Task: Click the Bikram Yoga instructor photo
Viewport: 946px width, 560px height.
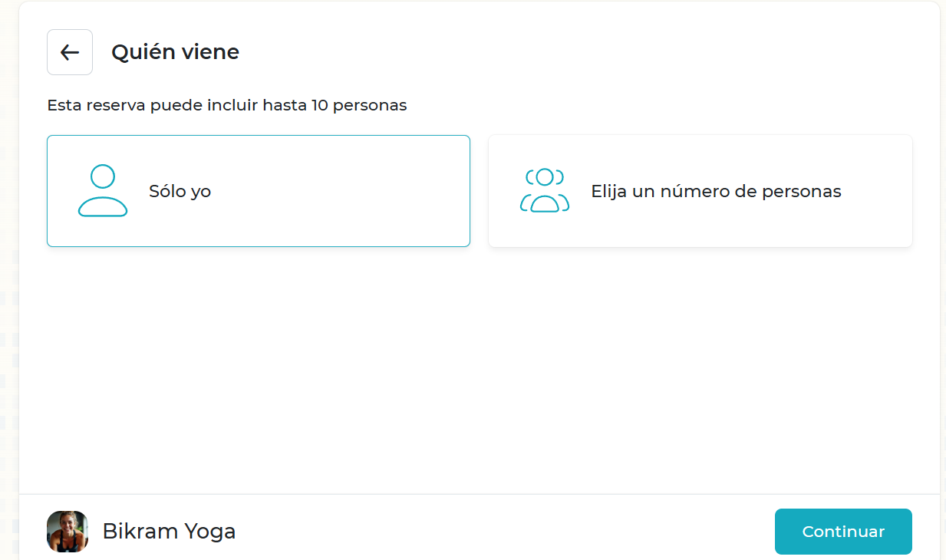Action: coord(68,532)
